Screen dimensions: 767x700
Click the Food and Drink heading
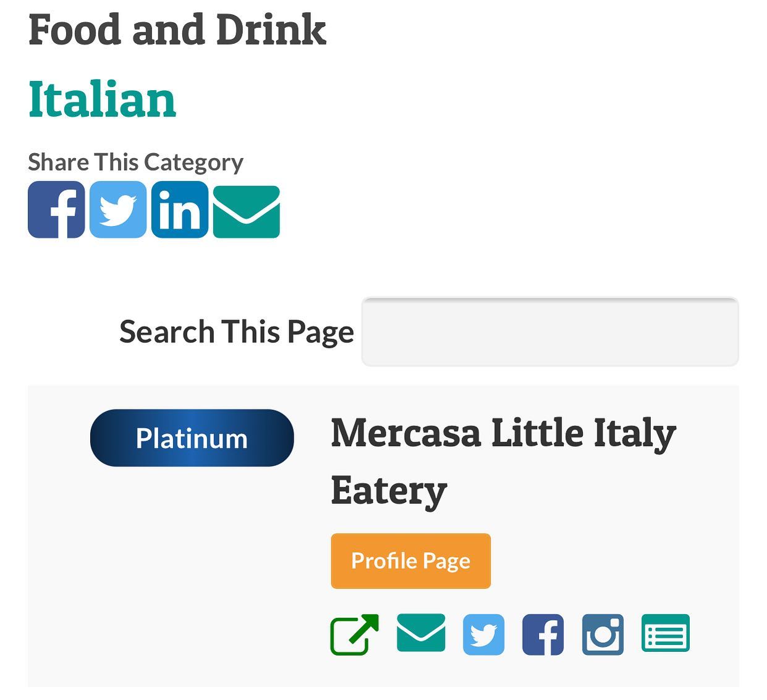[177, 30]
